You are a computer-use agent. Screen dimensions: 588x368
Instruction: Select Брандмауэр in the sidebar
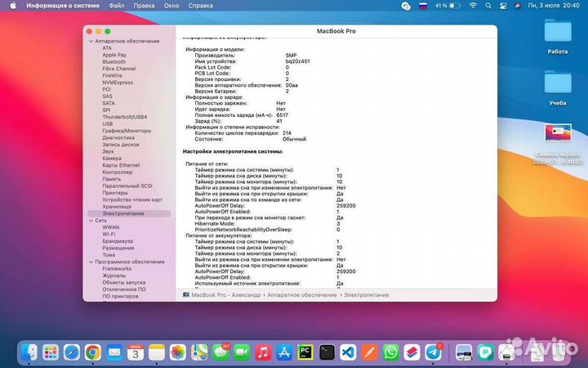[118, 241]
